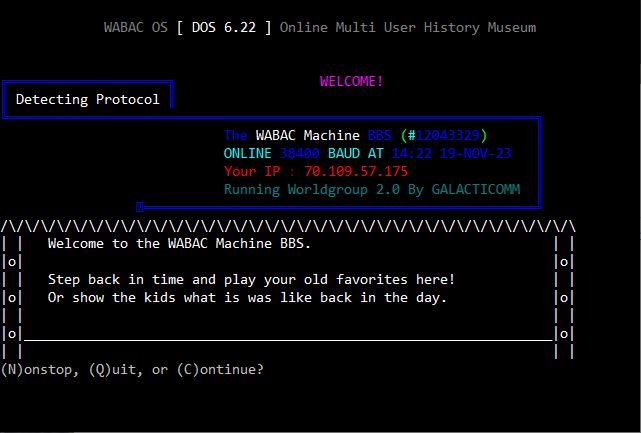
Task: Click the BBS number "#12043329"
Action: (x=444, y=135)
